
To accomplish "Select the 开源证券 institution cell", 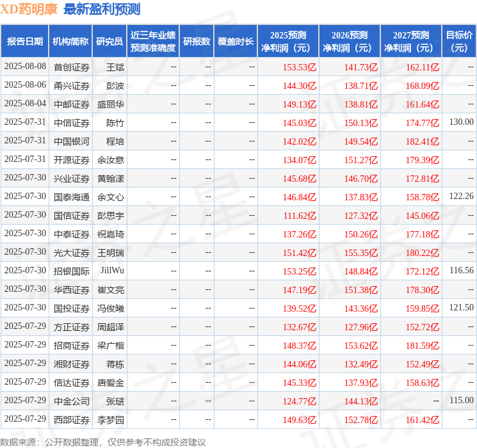I will [x=72, y=160].
